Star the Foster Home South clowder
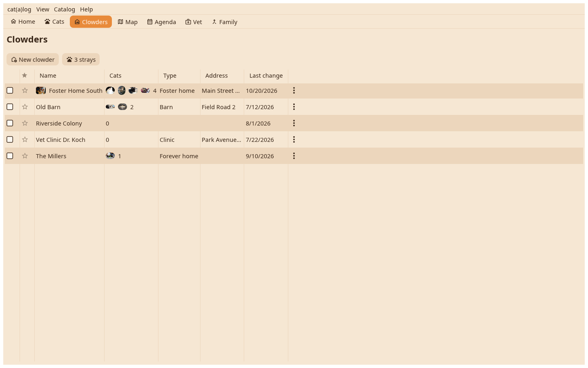This screenshot has height=368, width=588. tap(25, 90)
